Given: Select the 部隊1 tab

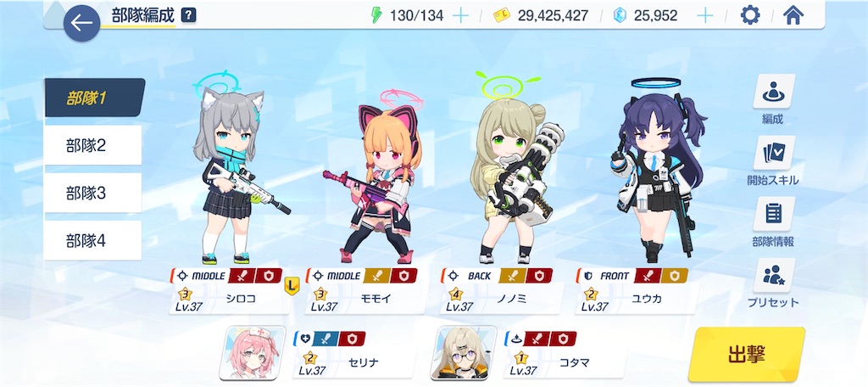Looking at the screenshot, I should (95, 98).
